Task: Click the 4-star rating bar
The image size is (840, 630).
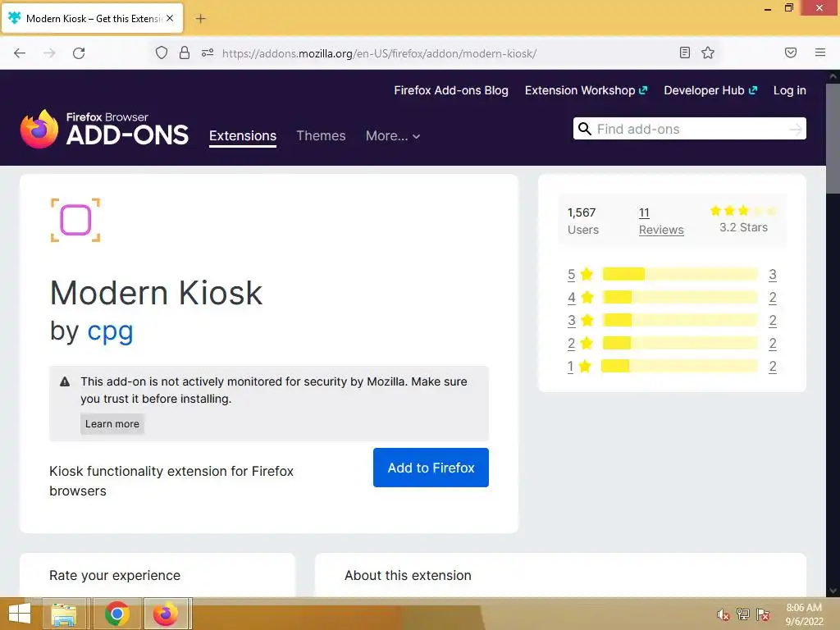Action: pyautogui.click(x=680, y=297)
